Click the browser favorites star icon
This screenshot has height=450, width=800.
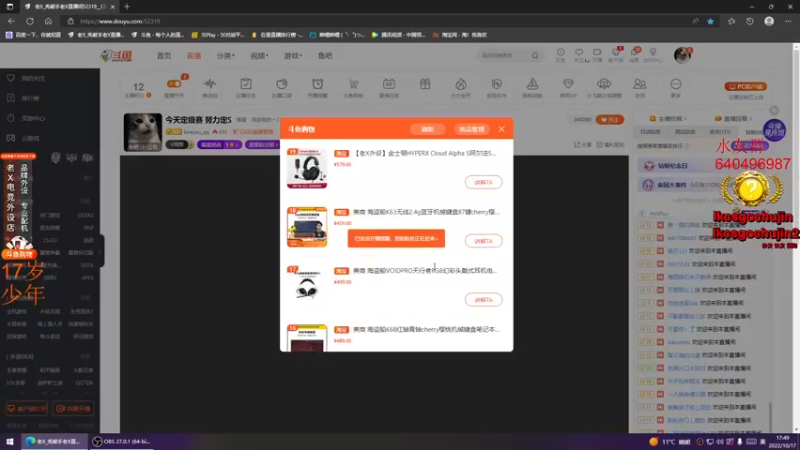tap(710, 21)
